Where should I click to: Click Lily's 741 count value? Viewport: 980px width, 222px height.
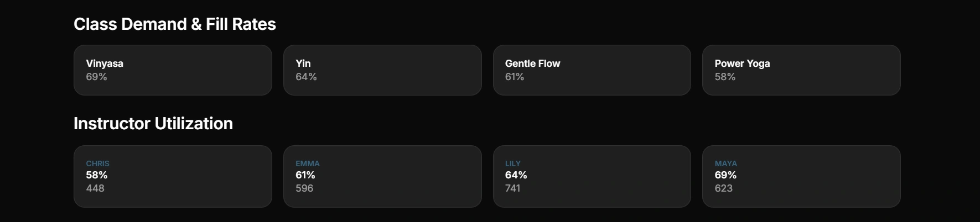click(x=512, y=188)
